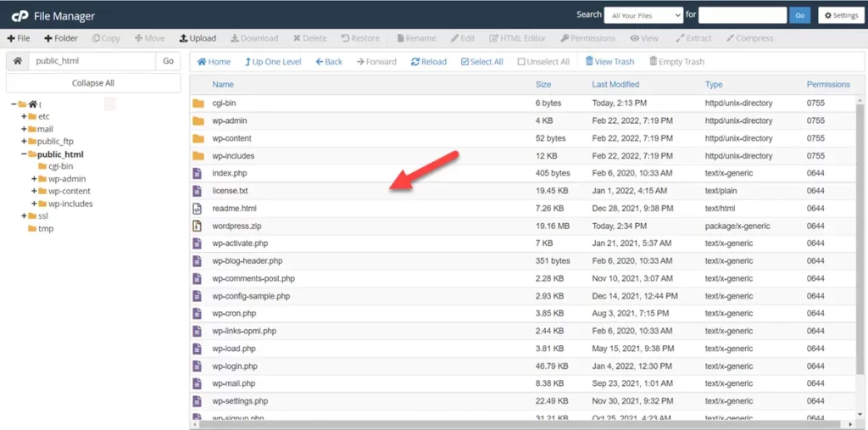Open the All Your Files search dropdown
This screenshot has height=430, width=868.
coord(643,15)
